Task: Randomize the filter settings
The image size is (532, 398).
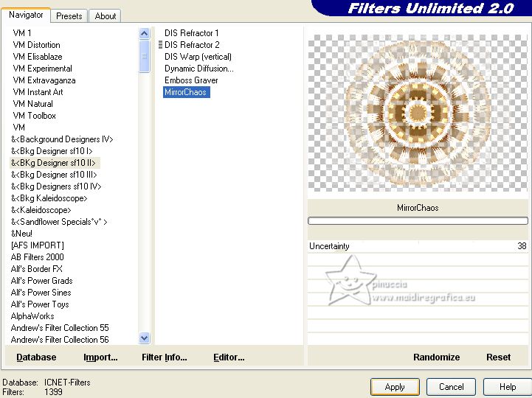Action: click(436, 357)
